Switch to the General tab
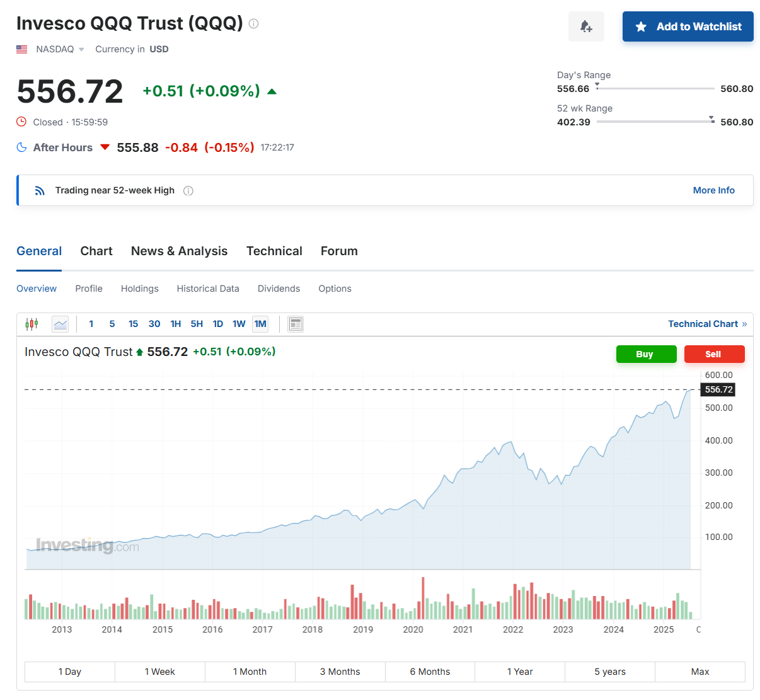 [39, 251]
